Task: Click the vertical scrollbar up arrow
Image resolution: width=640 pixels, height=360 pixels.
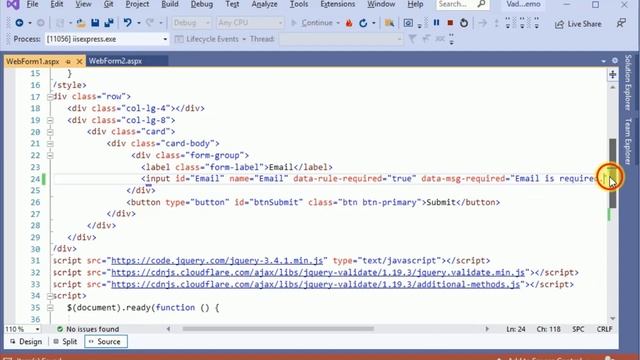Action: 613,88
